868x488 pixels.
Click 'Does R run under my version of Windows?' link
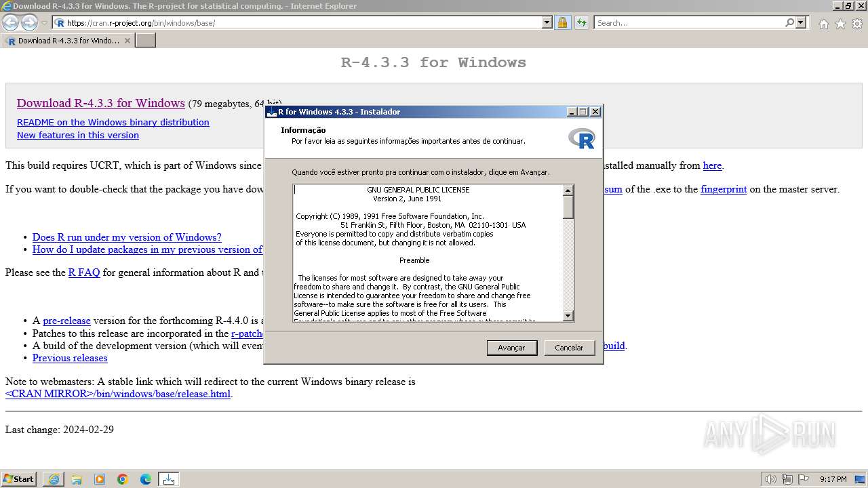tap(127, 237)
